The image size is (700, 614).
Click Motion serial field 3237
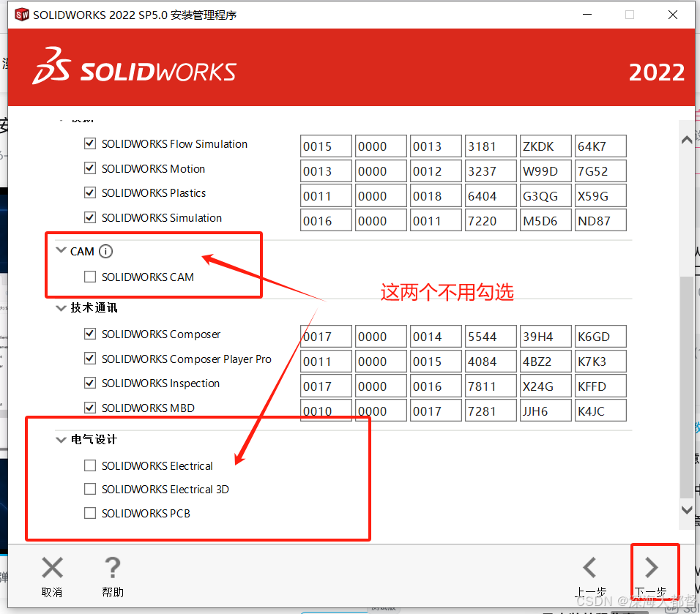click(491, 171)
